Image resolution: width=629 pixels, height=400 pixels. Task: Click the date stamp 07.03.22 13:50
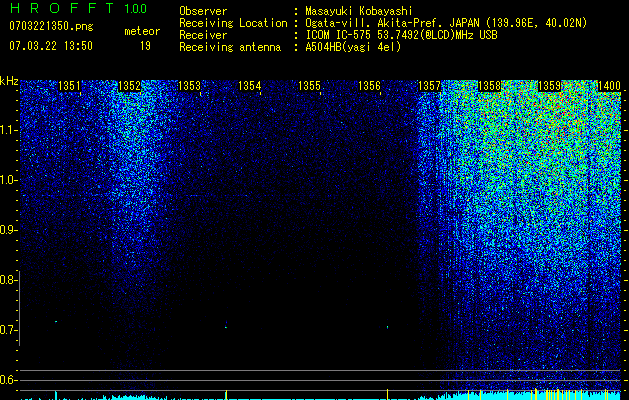[51, 46]
